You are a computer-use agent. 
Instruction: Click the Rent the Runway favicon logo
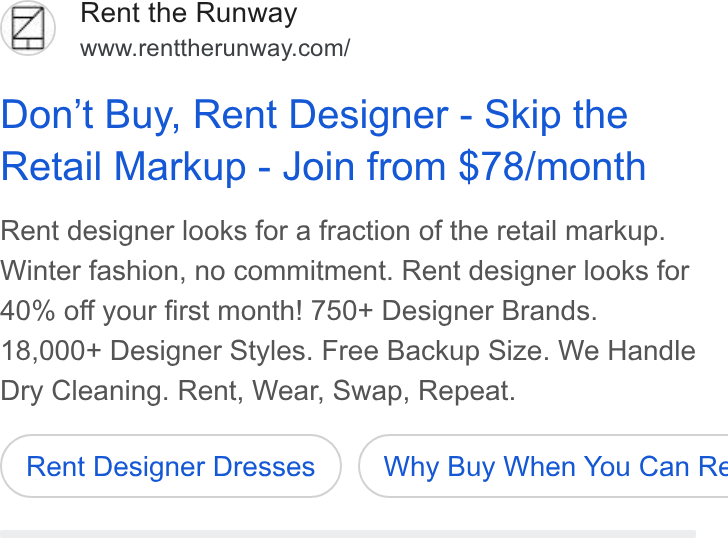tap(28, 28)
